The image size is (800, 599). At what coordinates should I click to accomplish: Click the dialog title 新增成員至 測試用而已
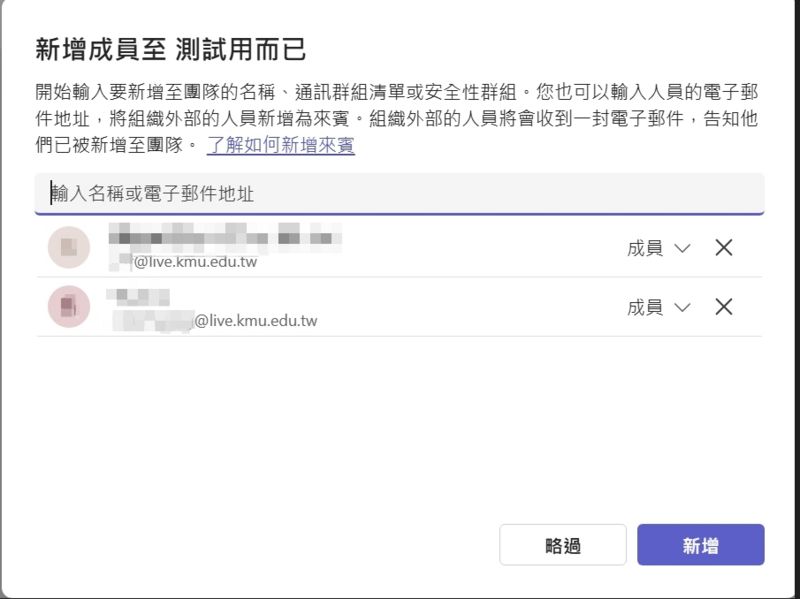click(x=170, y=49)
